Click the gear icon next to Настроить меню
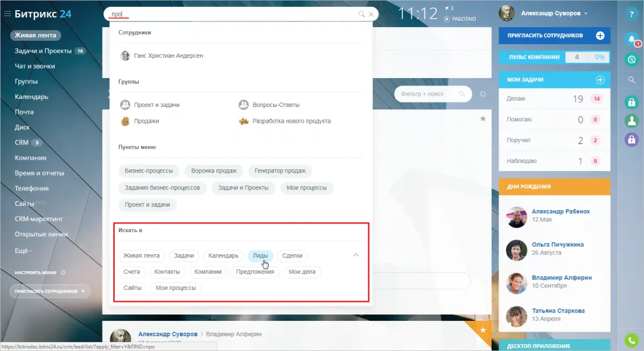The image size is (644, 351). (63, 272)
